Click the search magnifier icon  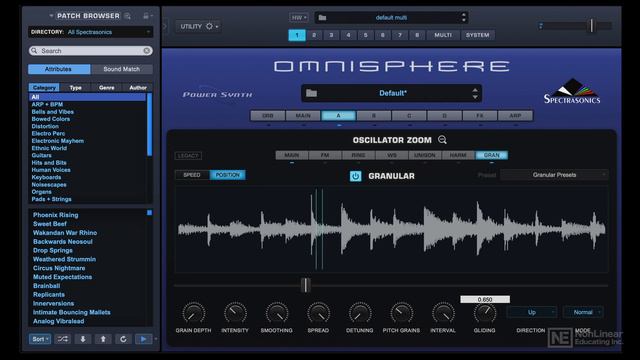point(34,51)
